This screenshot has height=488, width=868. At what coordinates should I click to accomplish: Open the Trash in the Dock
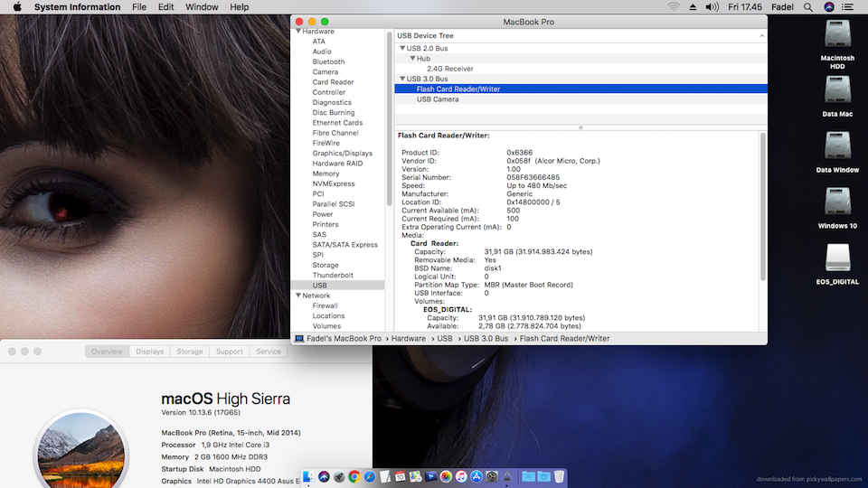coord(559,477)
